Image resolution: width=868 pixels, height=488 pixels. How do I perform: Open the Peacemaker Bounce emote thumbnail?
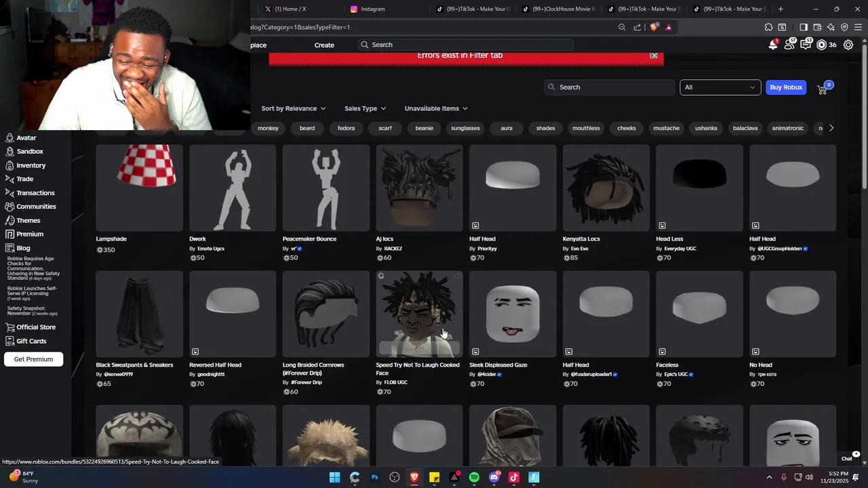(325, 188)
